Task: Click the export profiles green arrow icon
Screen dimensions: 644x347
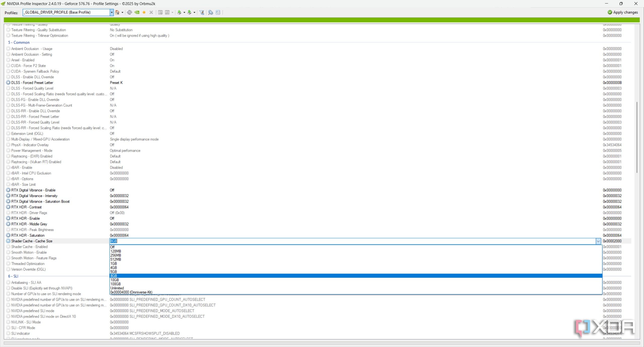Action: [x=179, y=12]
